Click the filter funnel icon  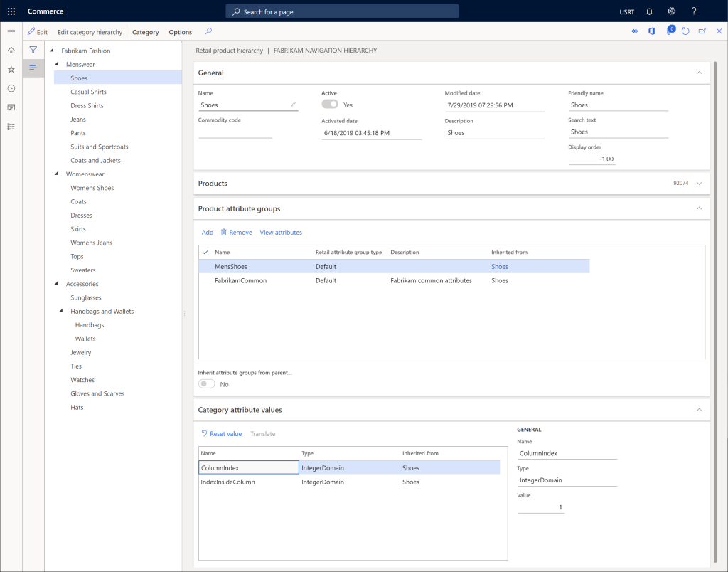point(33,50)
